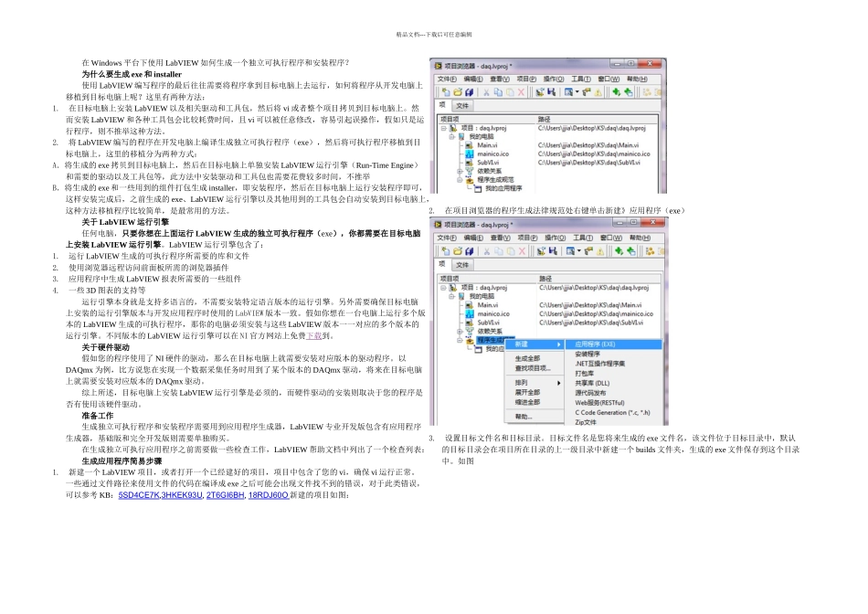Click the first green arrow icon in the menu-free project window

click(616, 92)
